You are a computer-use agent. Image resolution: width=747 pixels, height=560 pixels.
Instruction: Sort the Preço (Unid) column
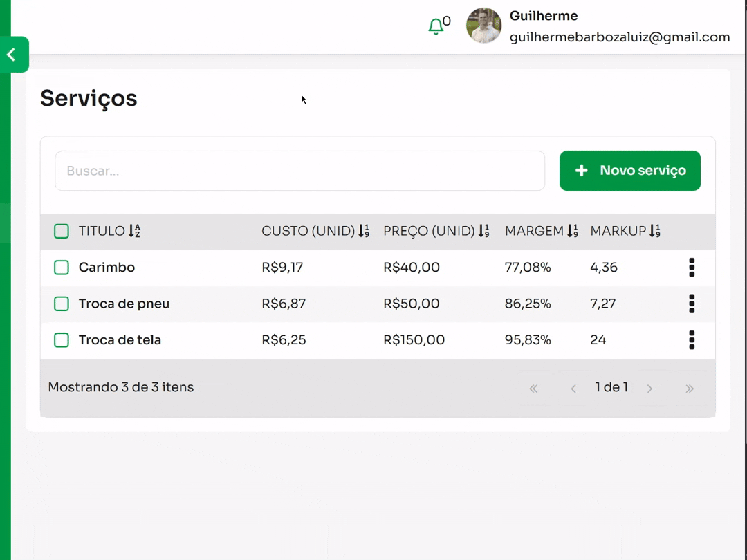point(484,231)
